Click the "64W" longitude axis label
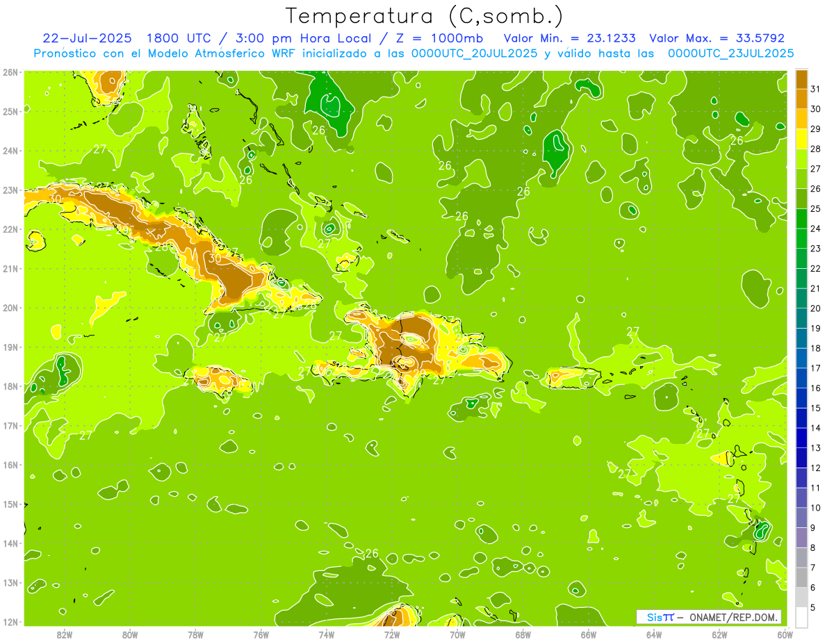The width and height of the screenshot is (834, 644). tap(654, 634)
